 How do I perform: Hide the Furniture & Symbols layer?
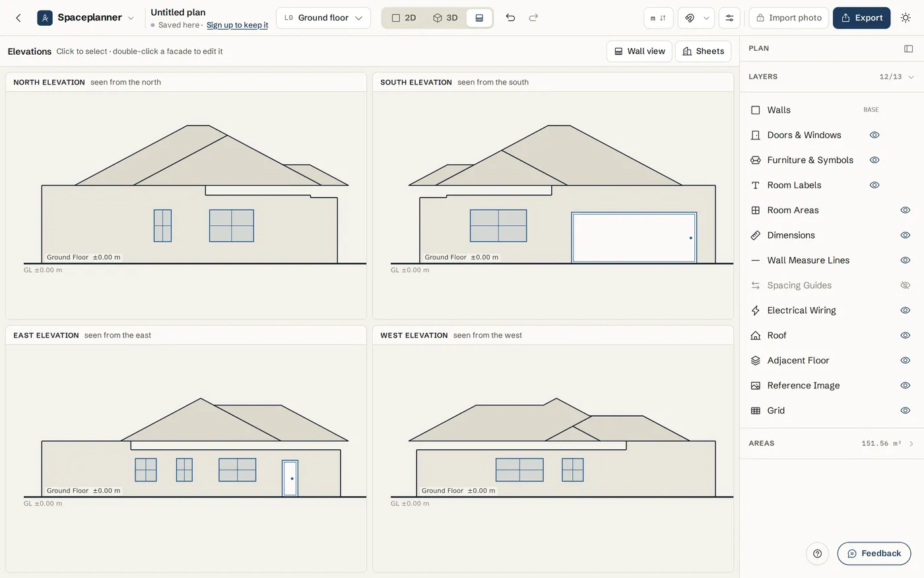click(x=874, y=161)
